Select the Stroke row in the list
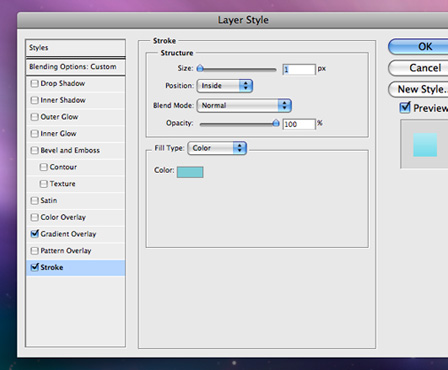This screenshot has width=448, height=370. [75, 268]
